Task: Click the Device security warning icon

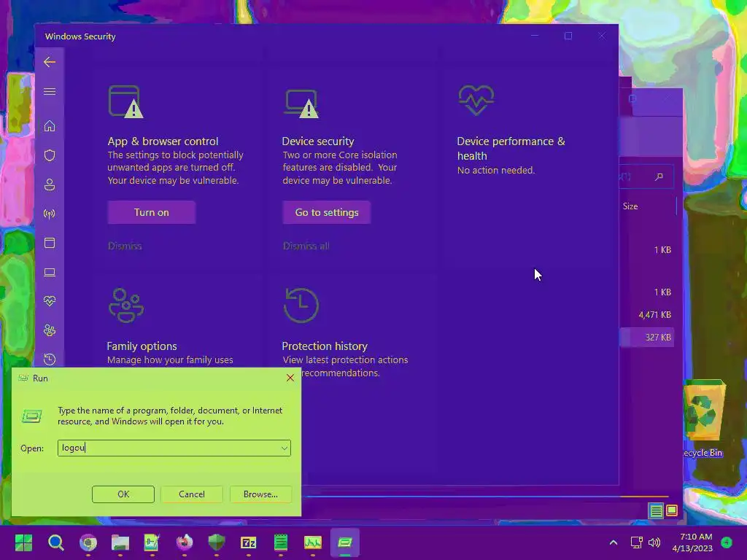Action: click(x=301, y=104)
